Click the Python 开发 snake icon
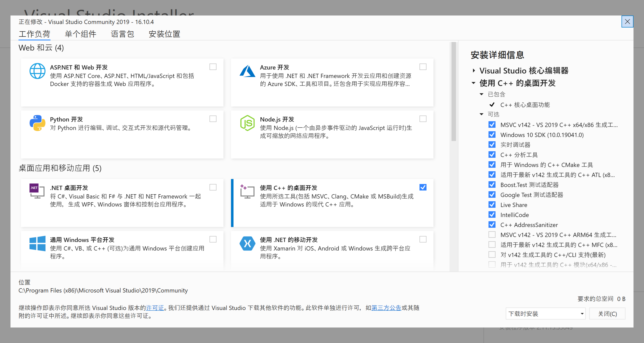This screenshot has width=644, height=343. (37, 123)
